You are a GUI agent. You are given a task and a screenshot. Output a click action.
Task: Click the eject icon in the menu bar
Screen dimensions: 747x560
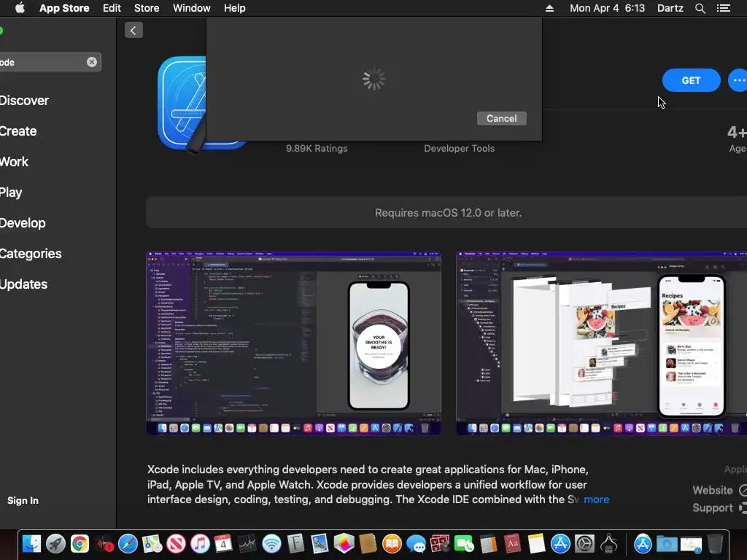pyautogui.click(x=549, y=8)
